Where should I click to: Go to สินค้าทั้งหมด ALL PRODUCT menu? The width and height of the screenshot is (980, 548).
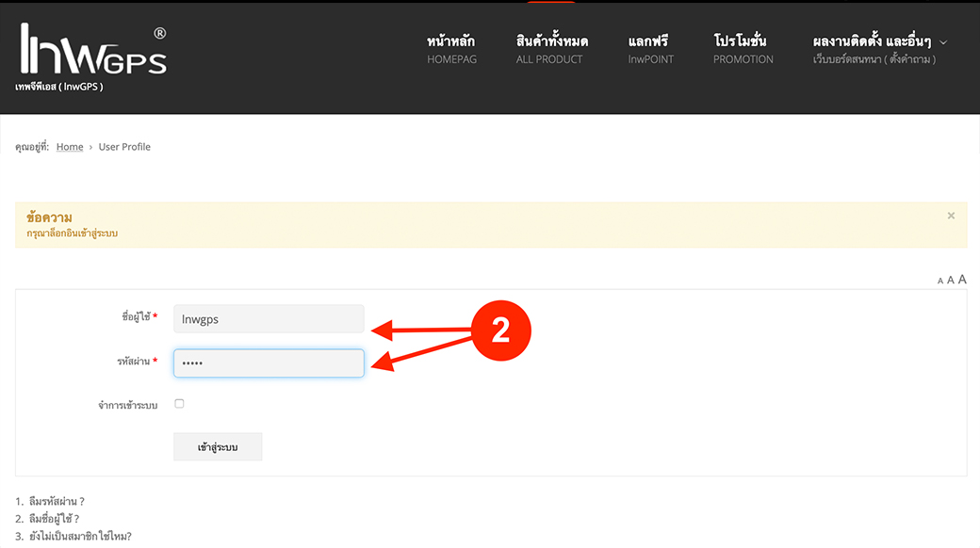[x=551, y=49]
